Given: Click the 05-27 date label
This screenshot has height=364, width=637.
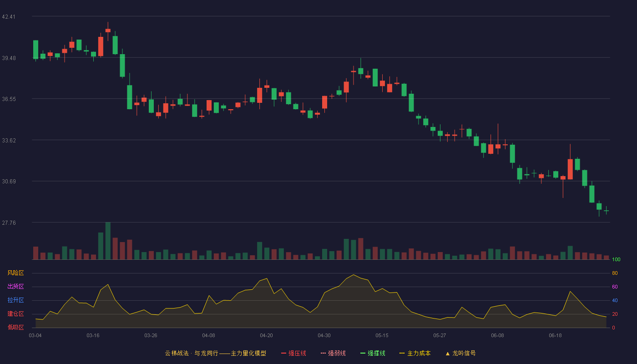Looking at the screenshot, I should point(440,335).
